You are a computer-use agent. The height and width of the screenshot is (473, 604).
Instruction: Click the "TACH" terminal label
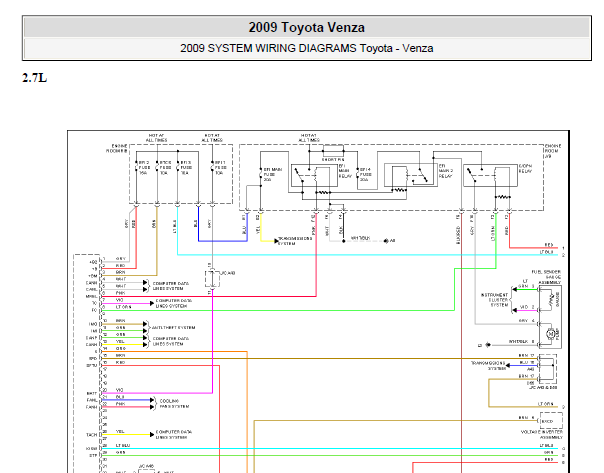click(x=92, y=435)
